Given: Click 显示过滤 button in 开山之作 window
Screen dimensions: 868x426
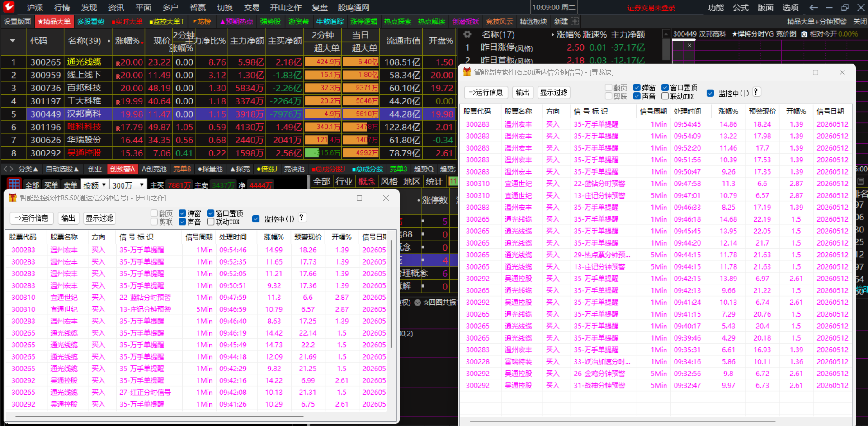Looking at the screenshot, I should point(99,218).
